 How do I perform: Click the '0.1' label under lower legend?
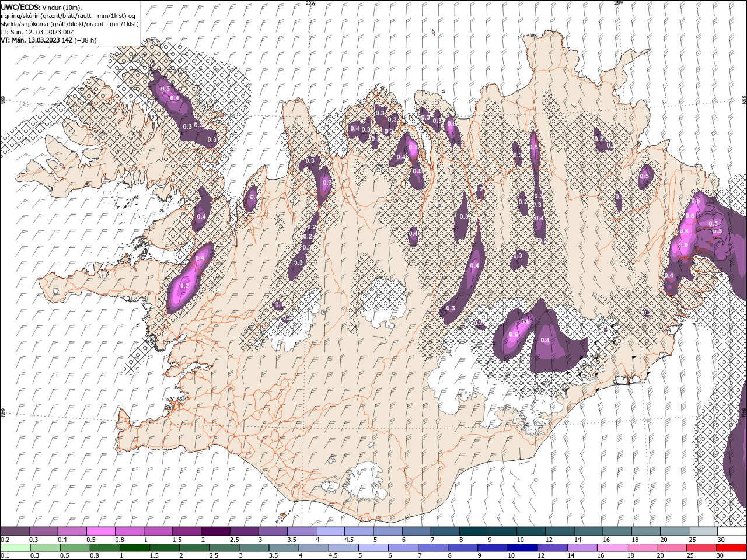(5, 555)
